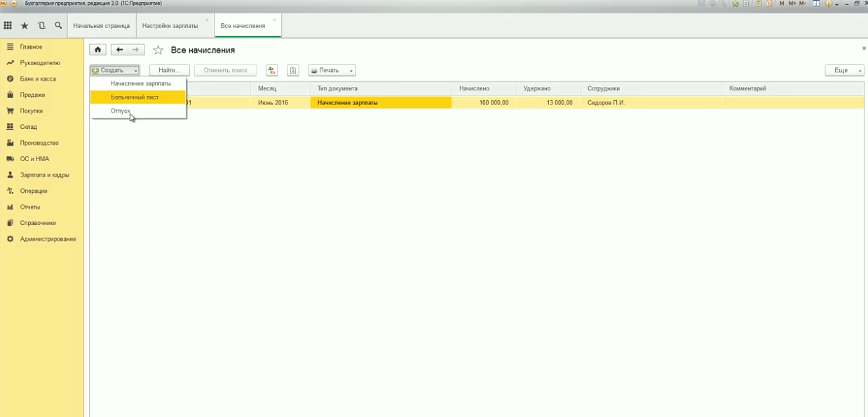Open the info 'i' help icon
Viewport: 868px width, 417px height.
[x=828, y=4]
